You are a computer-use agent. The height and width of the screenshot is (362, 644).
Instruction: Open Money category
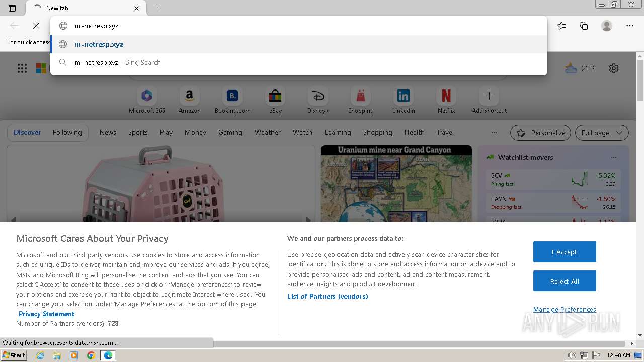coord(195,132)
